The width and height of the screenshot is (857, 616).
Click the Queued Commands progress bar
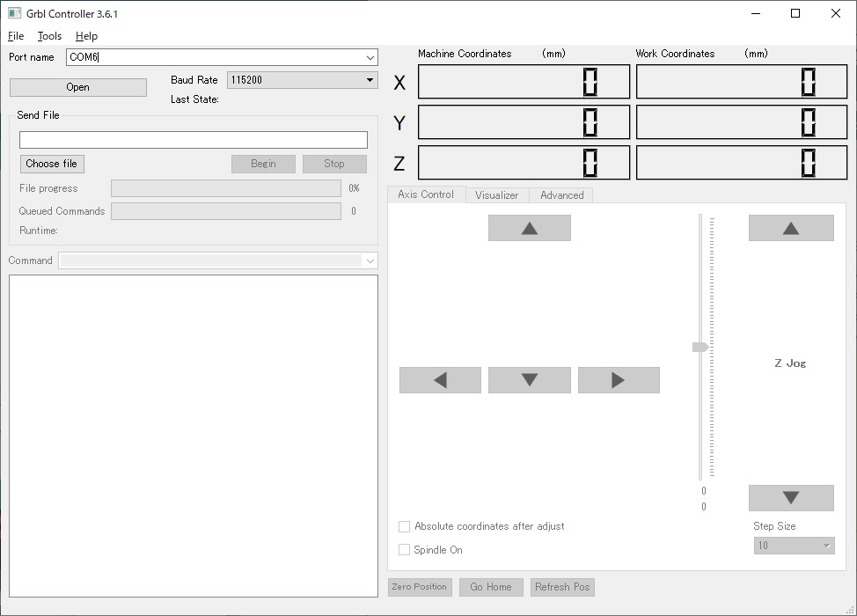tap(226, 211)
